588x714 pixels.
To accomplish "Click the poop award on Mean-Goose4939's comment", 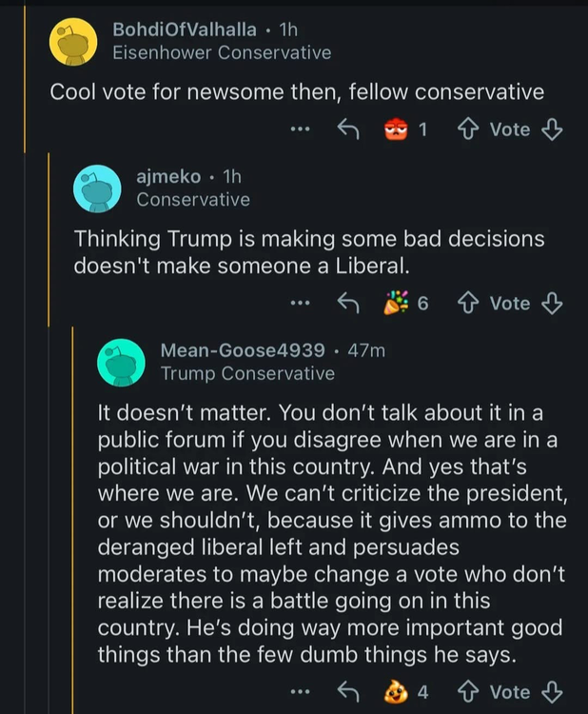I will (395, 692).
